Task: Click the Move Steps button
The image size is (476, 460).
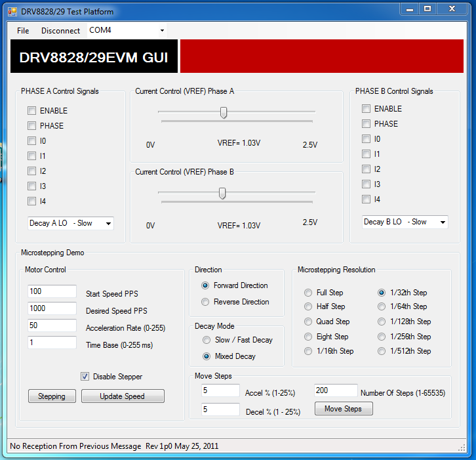Action: [x=344, y=409]
